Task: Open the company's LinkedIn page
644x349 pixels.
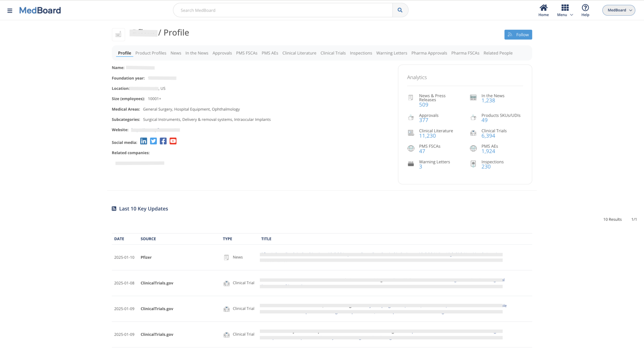Action: click(x=144, y=141)
